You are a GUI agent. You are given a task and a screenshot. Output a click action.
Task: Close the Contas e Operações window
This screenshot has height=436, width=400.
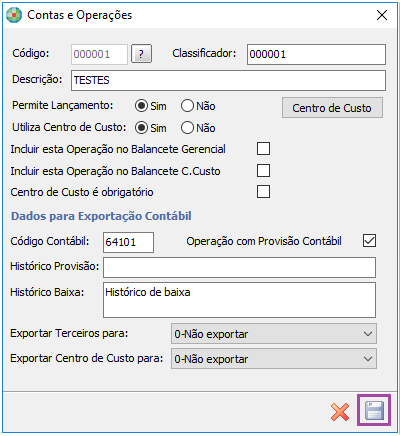(x=382, y=15)
